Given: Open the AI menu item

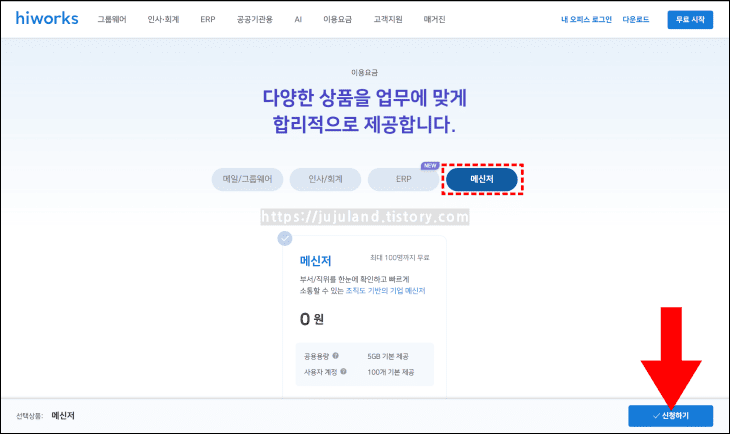Looking at the screenshot, I should click(x=298, y=20).
